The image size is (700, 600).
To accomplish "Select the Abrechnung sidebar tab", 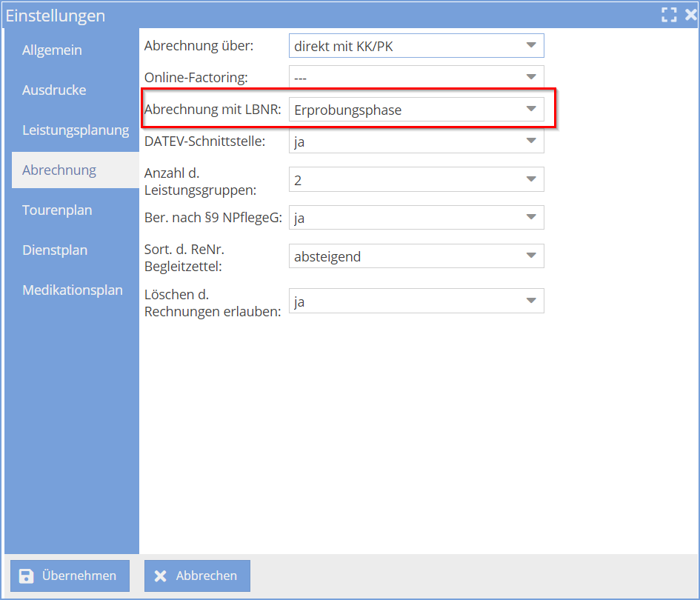I will coord(59,170).
